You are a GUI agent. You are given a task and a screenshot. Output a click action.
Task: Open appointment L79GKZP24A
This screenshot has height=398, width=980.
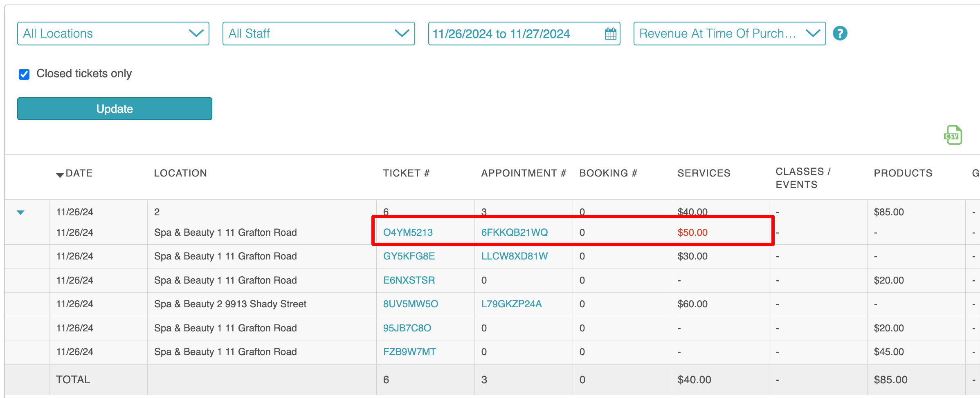click(x=512, y=304)
